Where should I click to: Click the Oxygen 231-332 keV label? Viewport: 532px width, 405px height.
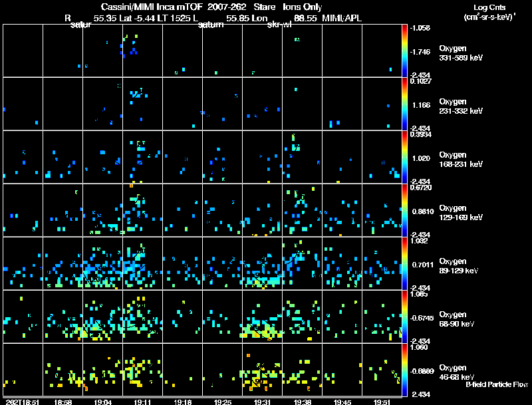(461, 106)
